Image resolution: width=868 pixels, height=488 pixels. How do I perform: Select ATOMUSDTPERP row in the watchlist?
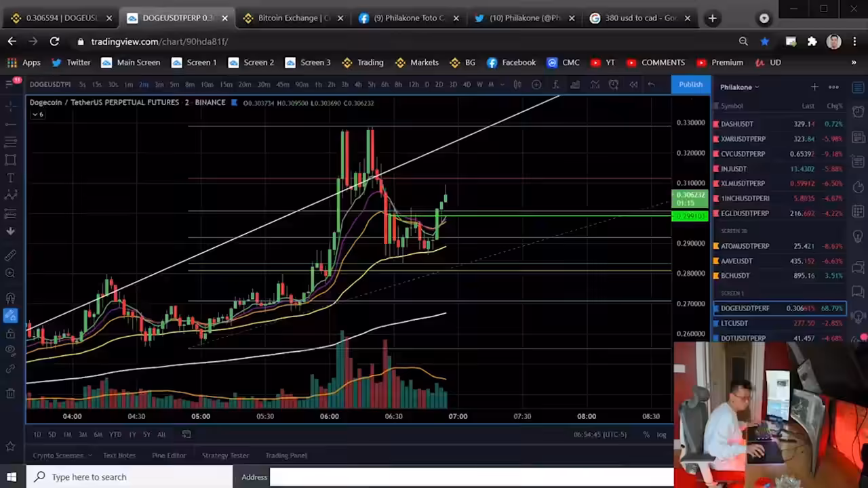[779, 246]
